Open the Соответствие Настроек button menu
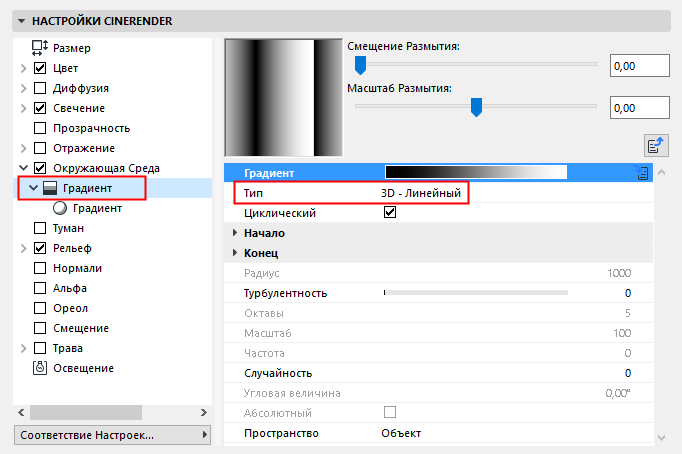682x454 pixels. pos(113,436)
